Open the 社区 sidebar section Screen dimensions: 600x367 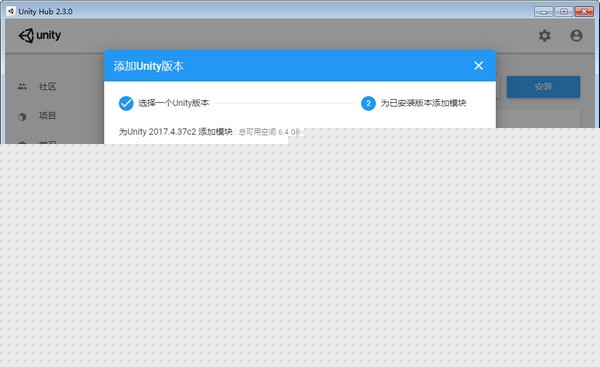pyautogui.click(x=47, y=86)
